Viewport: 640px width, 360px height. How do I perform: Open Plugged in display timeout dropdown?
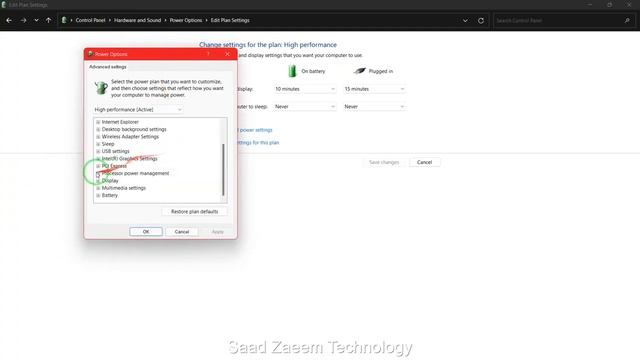tap(374, 89)
